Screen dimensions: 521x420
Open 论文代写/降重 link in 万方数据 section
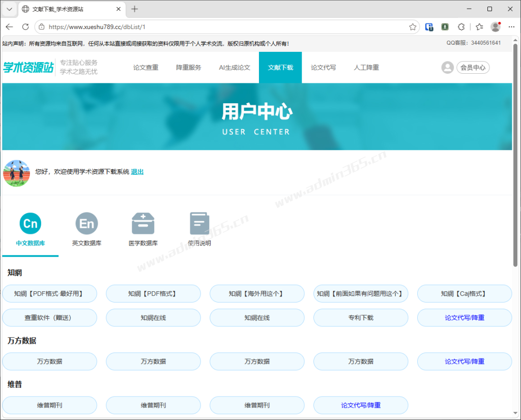[464, 361]
